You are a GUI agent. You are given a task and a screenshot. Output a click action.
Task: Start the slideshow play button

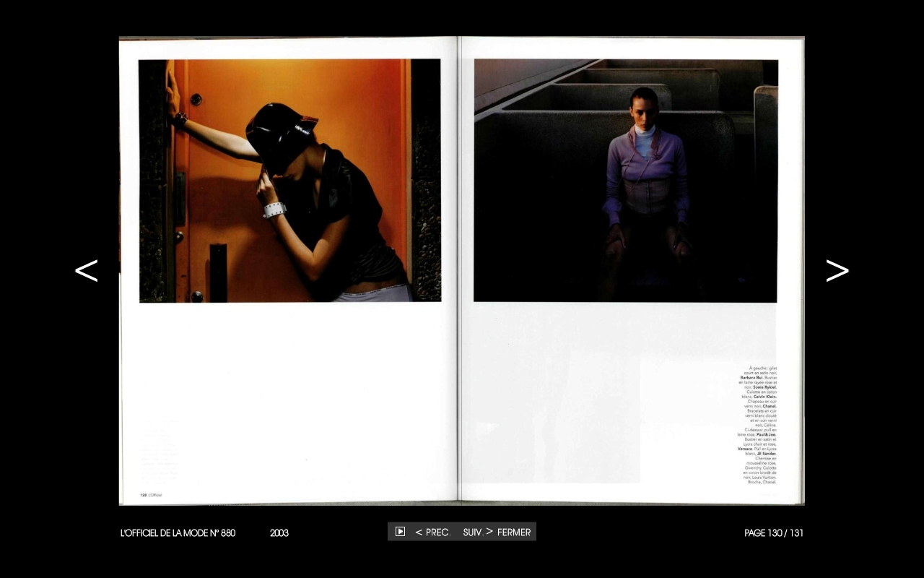point(400,532)
